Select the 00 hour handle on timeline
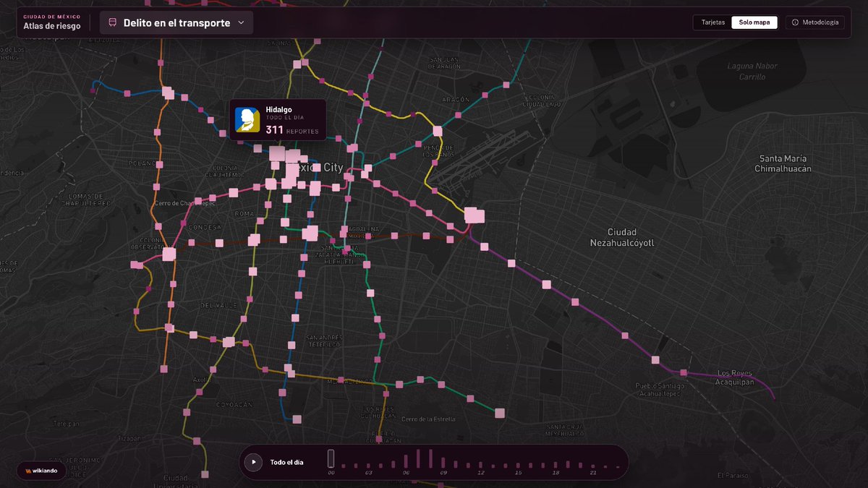This screenshot has width=868, height=488. (331, 458)
